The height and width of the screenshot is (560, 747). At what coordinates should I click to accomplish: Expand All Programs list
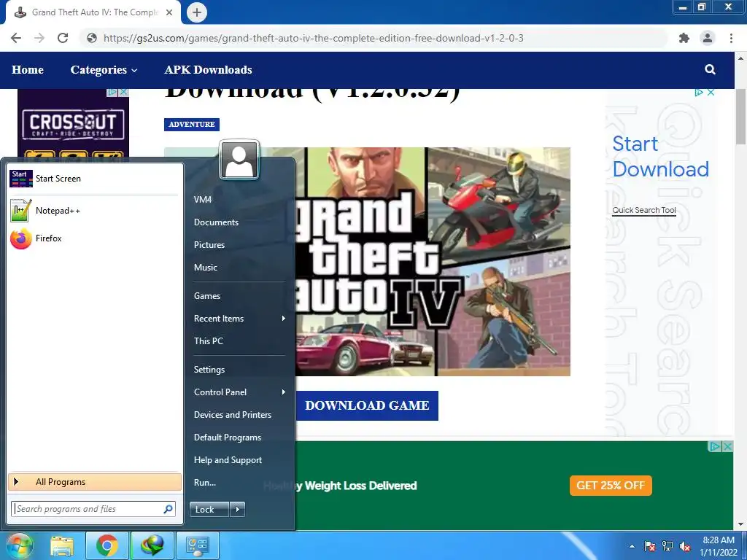95,482
